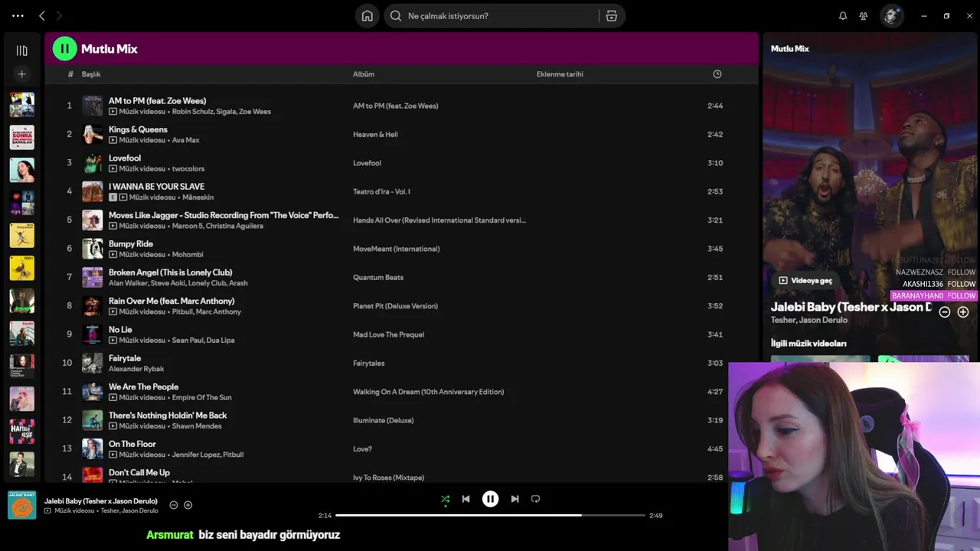
Task: Open Tesher, Jason Derulo artist link in panel
Action: pyautogui.click(x=808, y=320)
